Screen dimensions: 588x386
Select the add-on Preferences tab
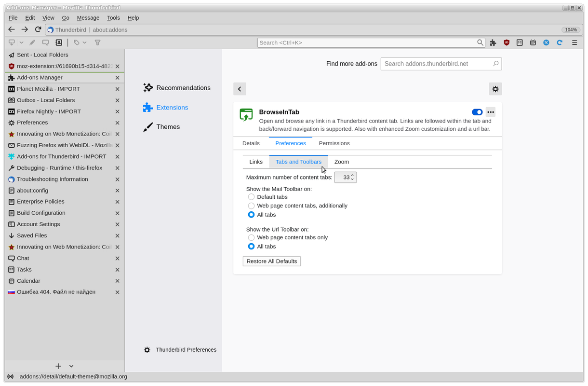pyautogui.click(x=291, y=143)
